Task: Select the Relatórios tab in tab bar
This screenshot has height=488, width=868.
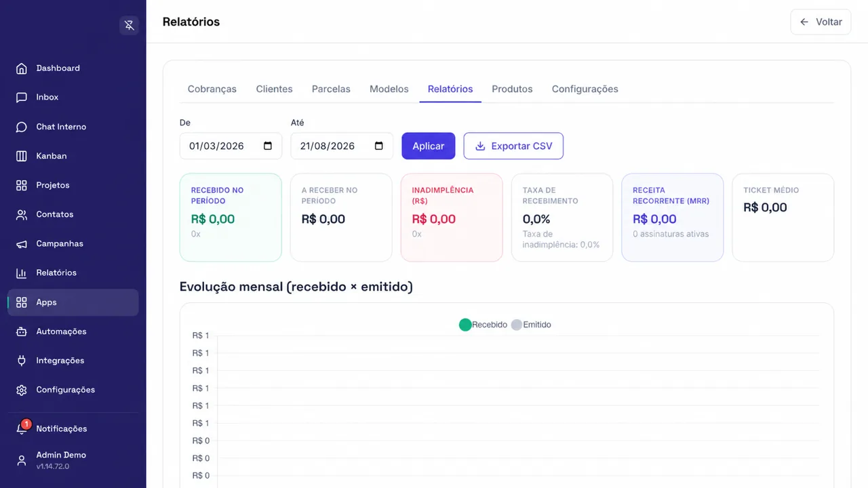Action: [450, 89]
